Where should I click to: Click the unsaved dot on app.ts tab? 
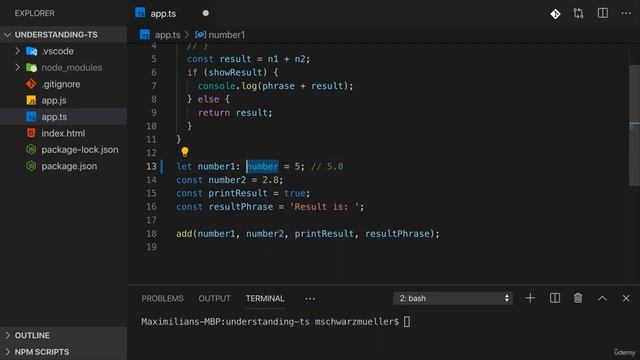[206, 13]
